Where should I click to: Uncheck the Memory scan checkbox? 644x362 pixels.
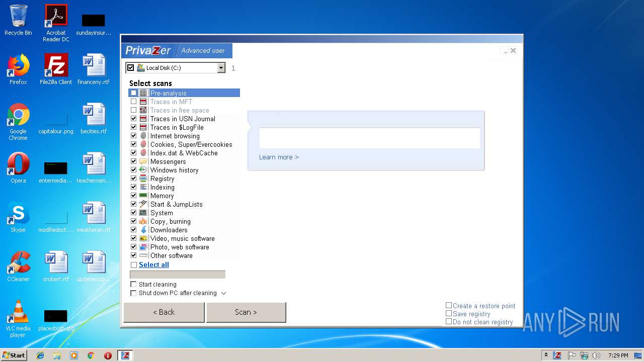coord(134,196)
